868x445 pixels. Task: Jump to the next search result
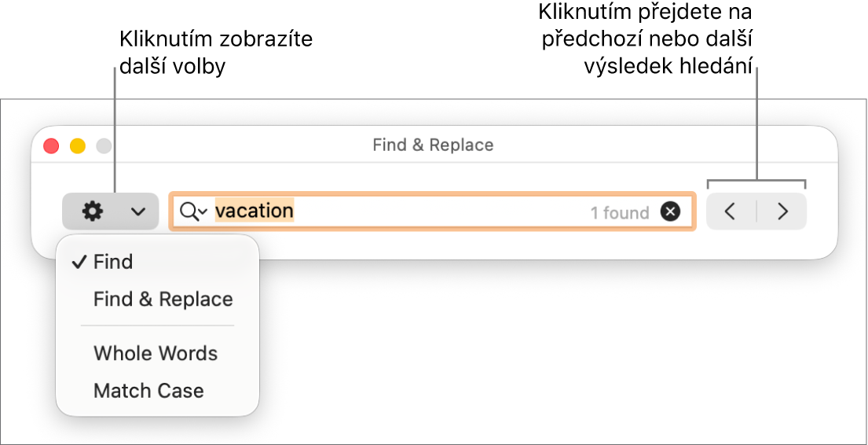coord(782,211)
